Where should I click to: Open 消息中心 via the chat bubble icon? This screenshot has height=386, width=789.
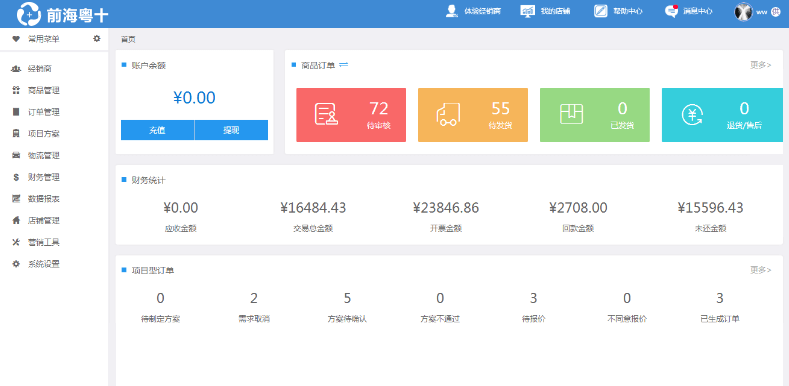pos(672,11)
